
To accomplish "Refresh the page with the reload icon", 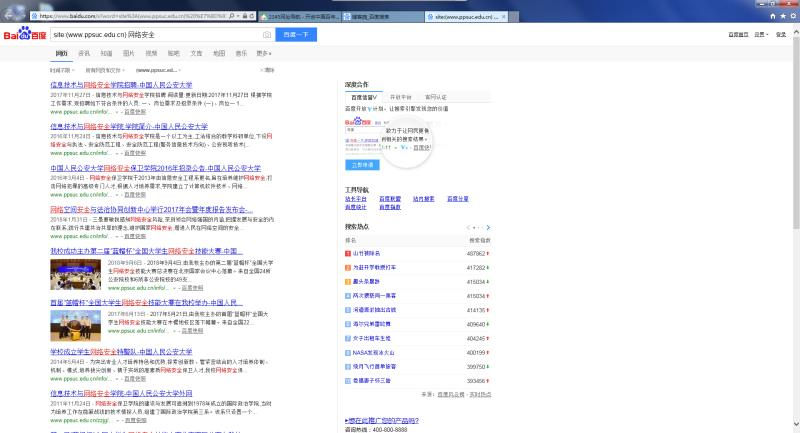I will 252,16.
